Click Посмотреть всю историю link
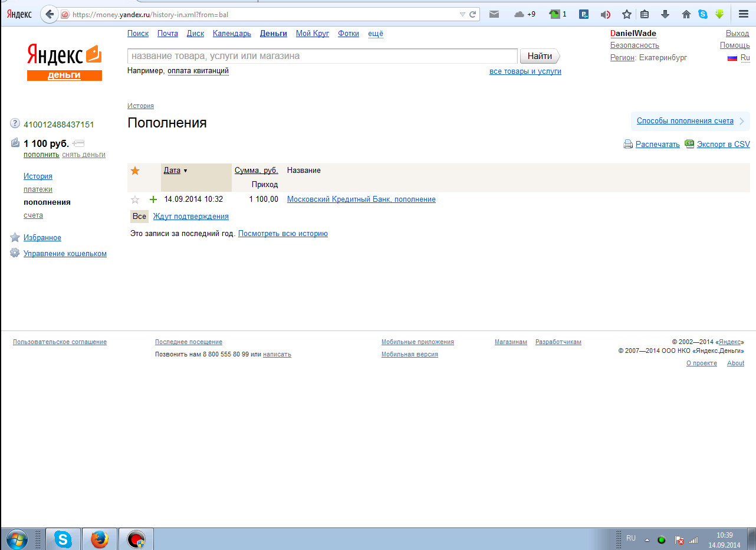 pos(283,234)
